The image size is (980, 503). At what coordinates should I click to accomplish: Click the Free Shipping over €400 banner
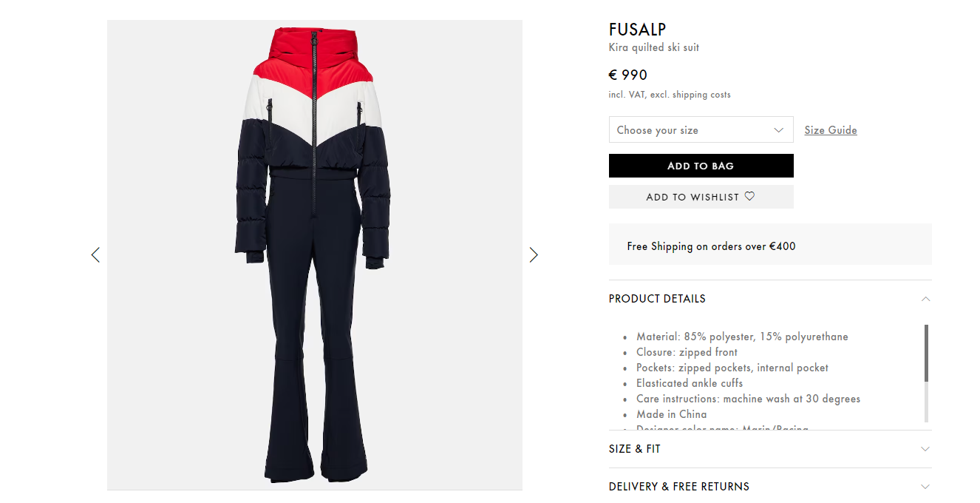tap(770, 244)
